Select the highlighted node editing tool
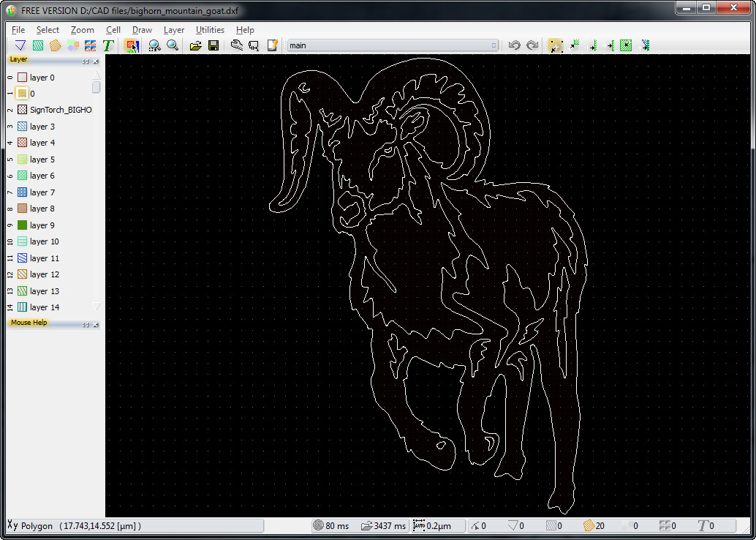 (x=556, y=45)
